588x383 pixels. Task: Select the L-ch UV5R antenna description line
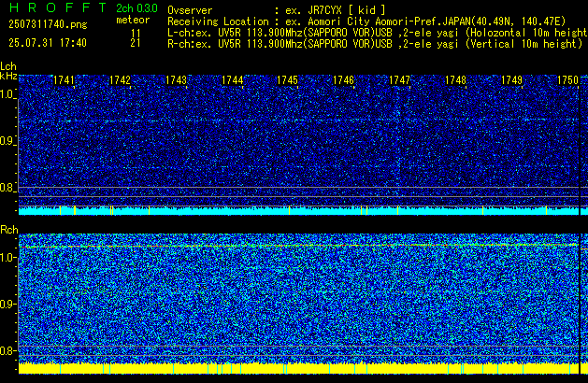[x=378, y=33]
